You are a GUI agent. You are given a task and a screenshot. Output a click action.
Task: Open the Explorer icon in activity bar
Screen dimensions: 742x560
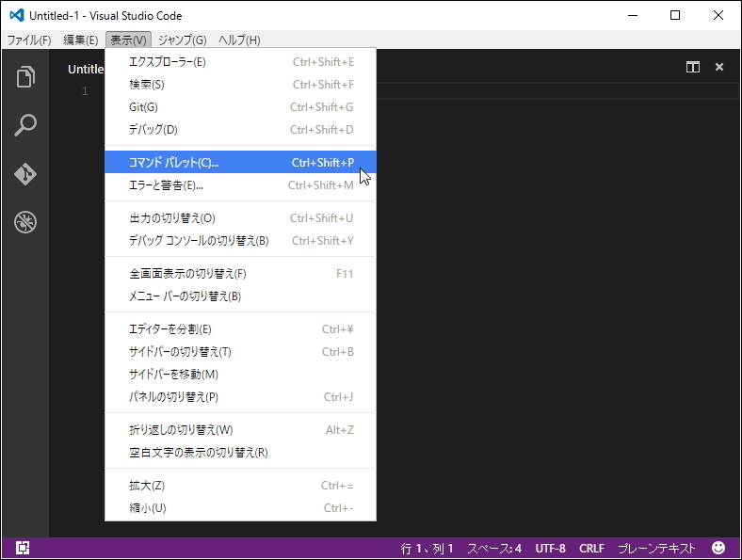(25, 76)
